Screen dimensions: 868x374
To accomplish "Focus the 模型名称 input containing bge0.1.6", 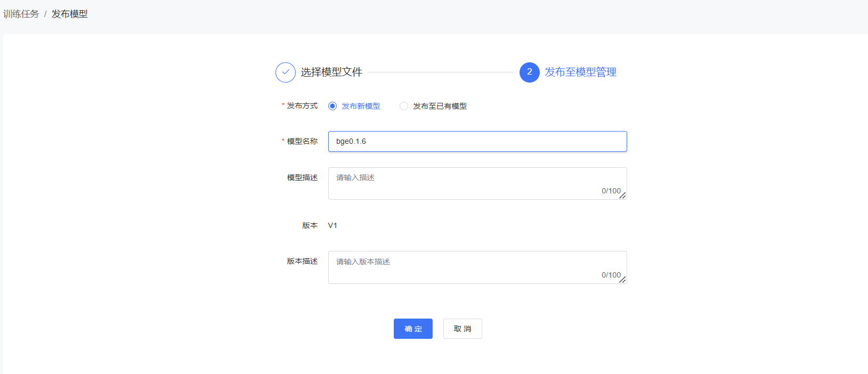I will coord(477,142).
